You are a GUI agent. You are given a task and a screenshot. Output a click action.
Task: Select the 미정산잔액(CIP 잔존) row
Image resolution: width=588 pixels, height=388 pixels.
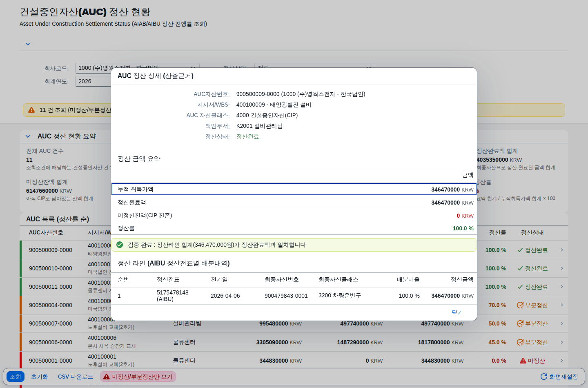[294, 216]
